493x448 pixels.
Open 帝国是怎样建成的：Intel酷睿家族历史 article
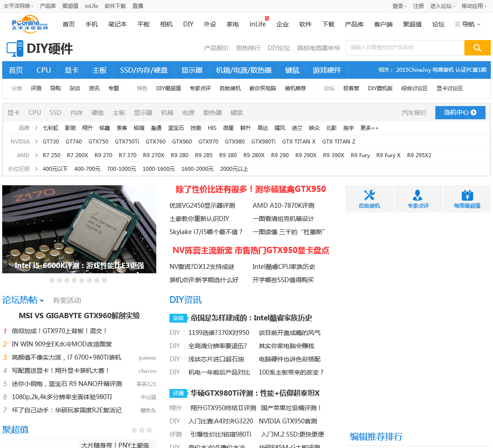click(x=251, y=318)
